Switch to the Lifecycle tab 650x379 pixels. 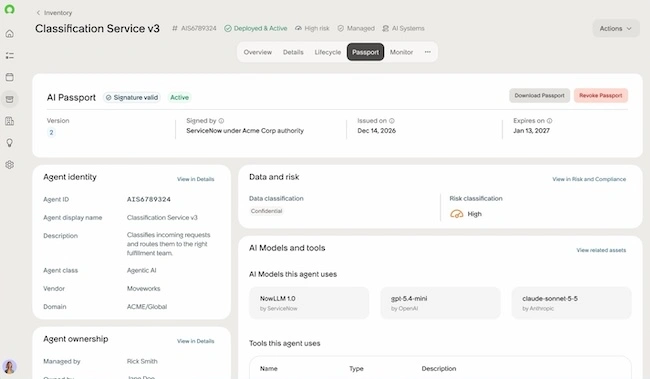pyautogui.click(x=327, y=52)
